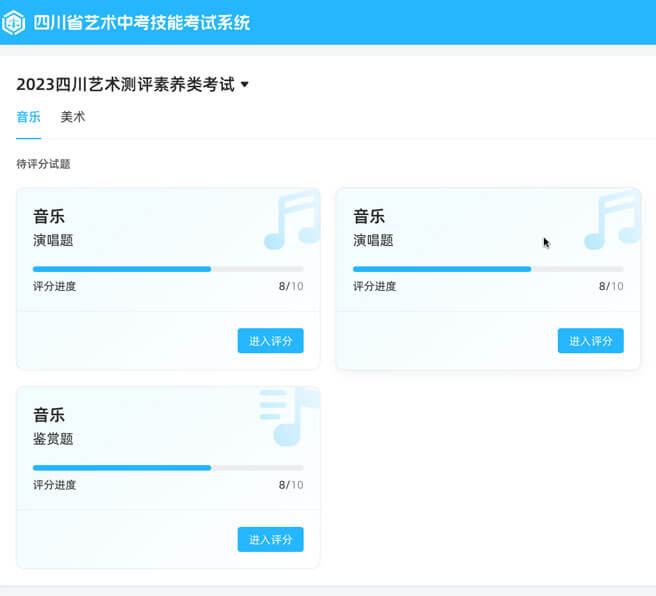Screen dimensions: 656x596
Task: Click the first 演唱题 progress bar
Action: [168, 269]
